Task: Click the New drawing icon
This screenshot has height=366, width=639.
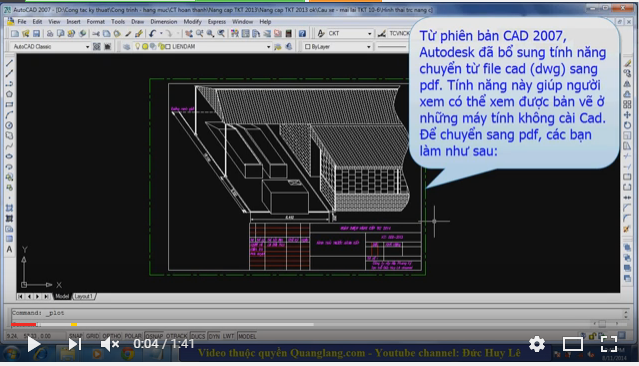Action: 15,33
